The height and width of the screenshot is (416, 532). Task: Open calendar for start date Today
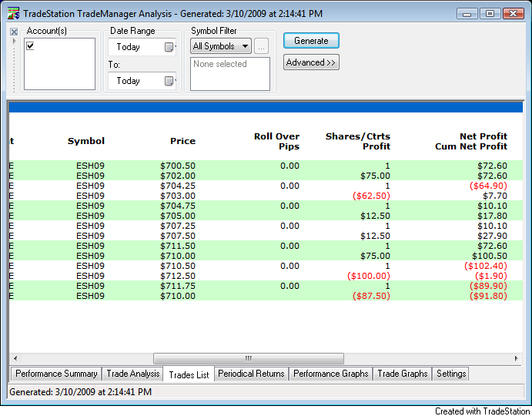tap(169, 47)
